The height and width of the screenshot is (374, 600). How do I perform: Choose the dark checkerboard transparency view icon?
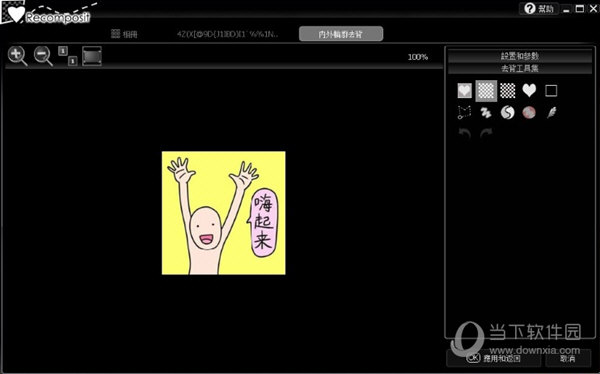click(508, 91)
